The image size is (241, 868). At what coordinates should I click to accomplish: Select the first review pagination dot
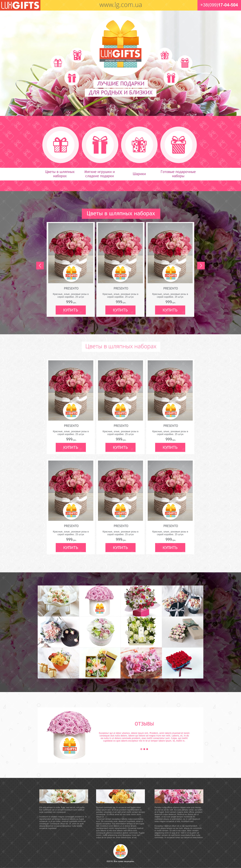click(141, 749)
